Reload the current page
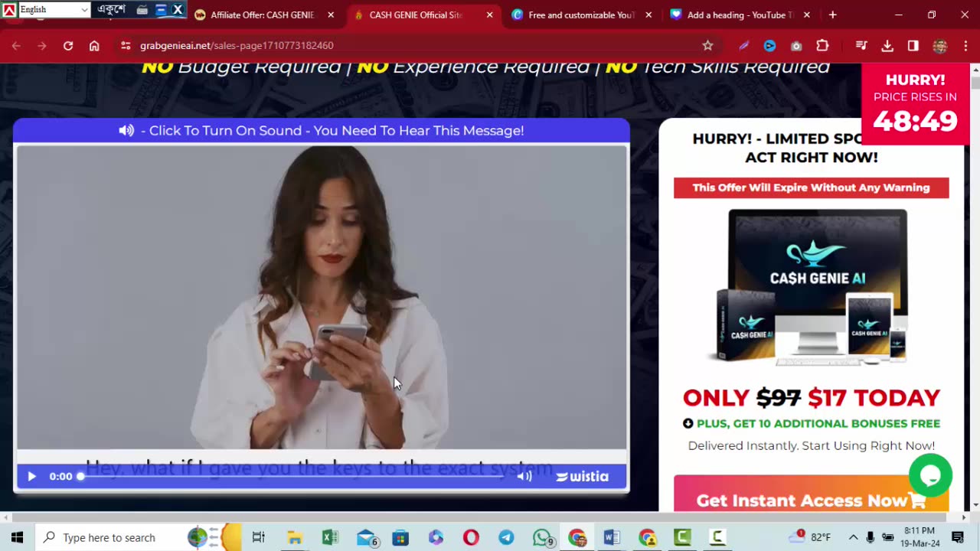The height and width of the screenshot is (551, 980). point(68,46)
